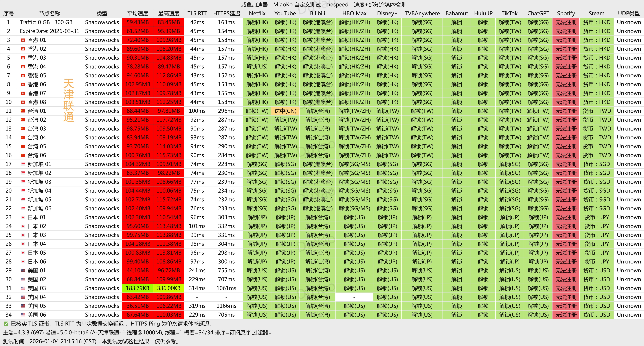Screen dimensions: 644x346
Task: Click the 平均速度 column header
Action: 138,13
